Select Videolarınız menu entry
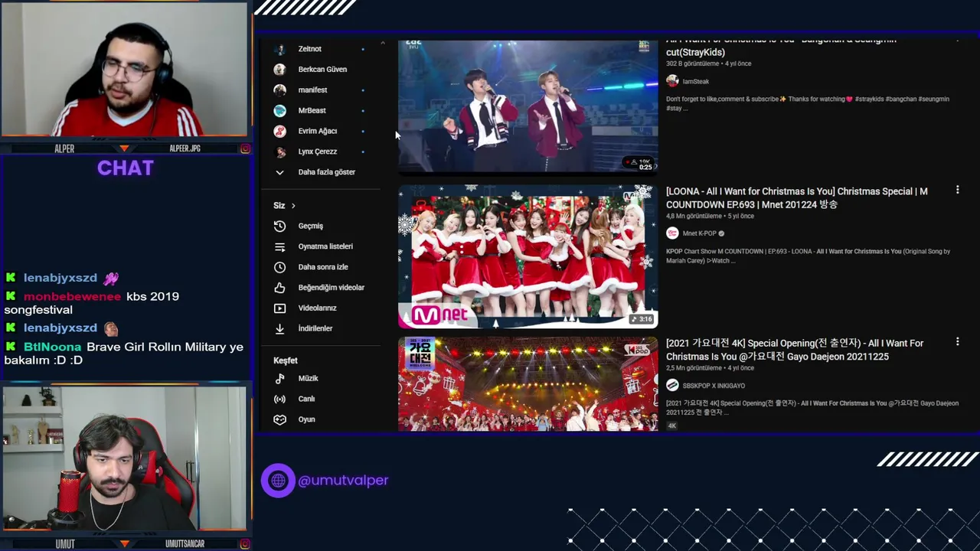980x551 pixels. [x=320, y=308]
